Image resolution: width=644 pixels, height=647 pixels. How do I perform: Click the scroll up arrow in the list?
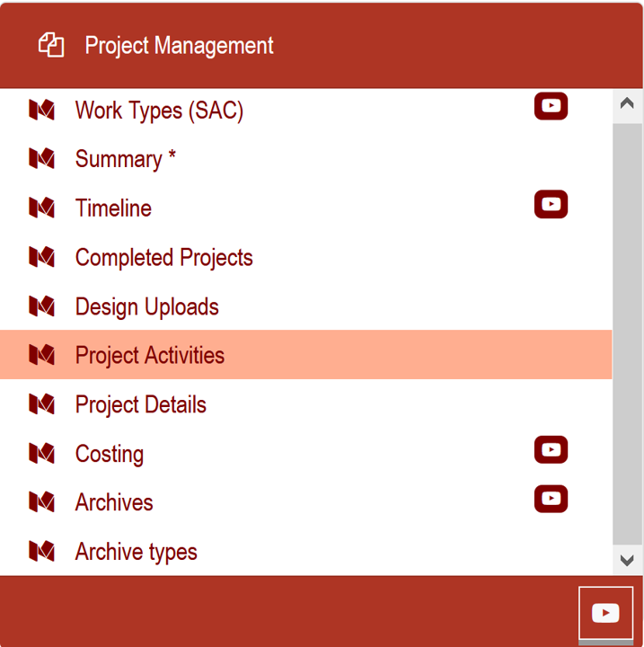[x=627, y=103]
